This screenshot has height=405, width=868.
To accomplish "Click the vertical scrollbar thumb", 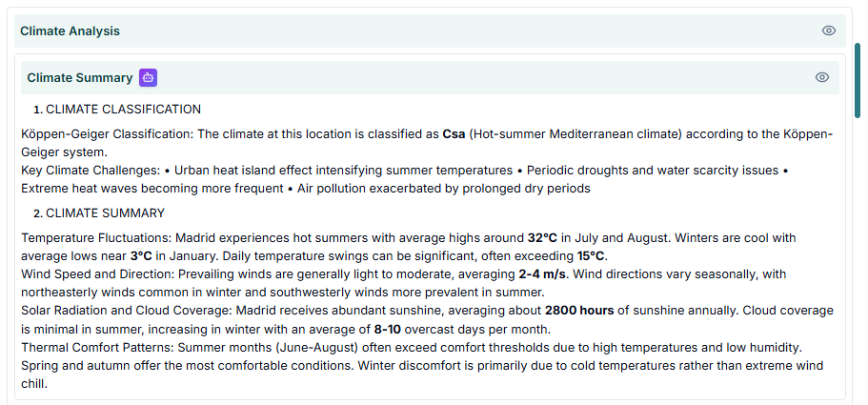I will point(858,78).
